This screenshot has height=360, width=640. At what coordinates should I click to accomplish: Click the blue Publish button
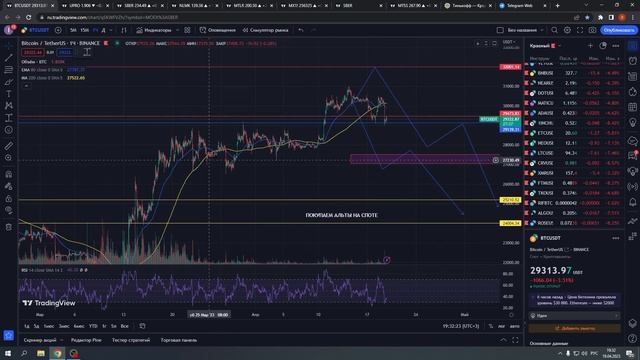[x=619, y=30]
